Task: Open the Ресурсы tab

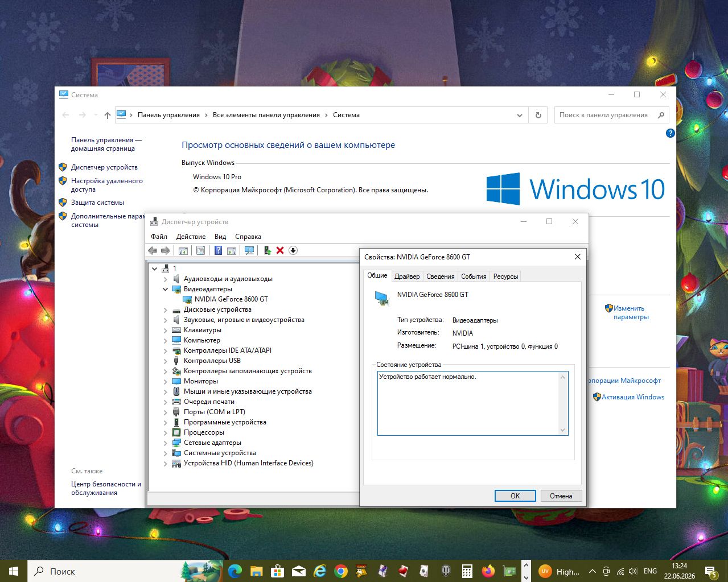Action: pos(505,276)
